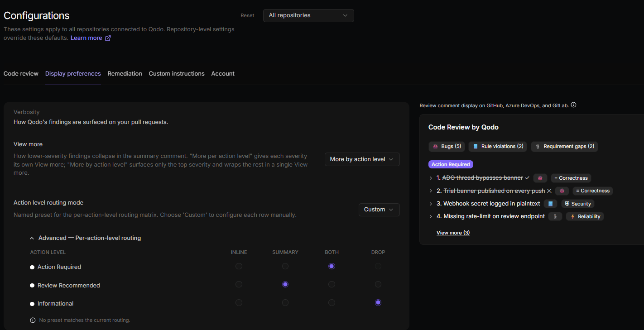Click the BOTH column header
The image size is (644, 330).
click(x=332, y=252)
